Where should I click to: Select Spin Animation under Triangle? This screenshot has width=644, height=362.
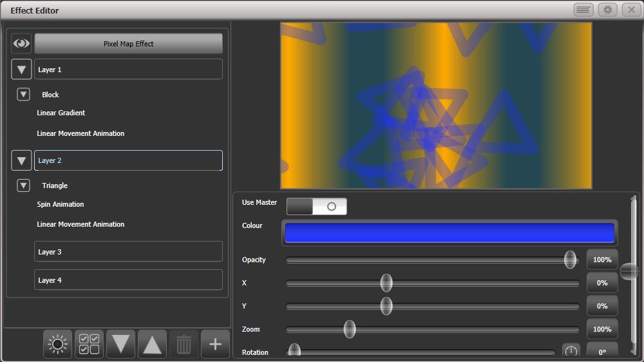click(x=61, y=204)
